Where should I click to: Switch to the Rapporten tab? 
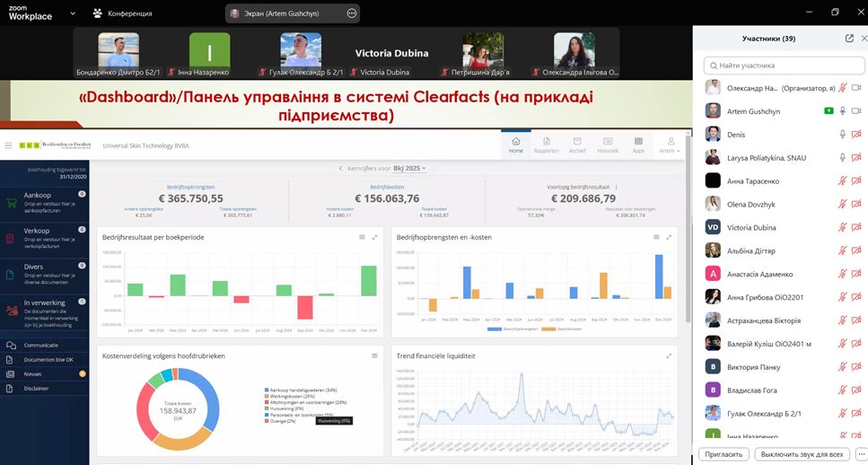[x=547, y=145]
